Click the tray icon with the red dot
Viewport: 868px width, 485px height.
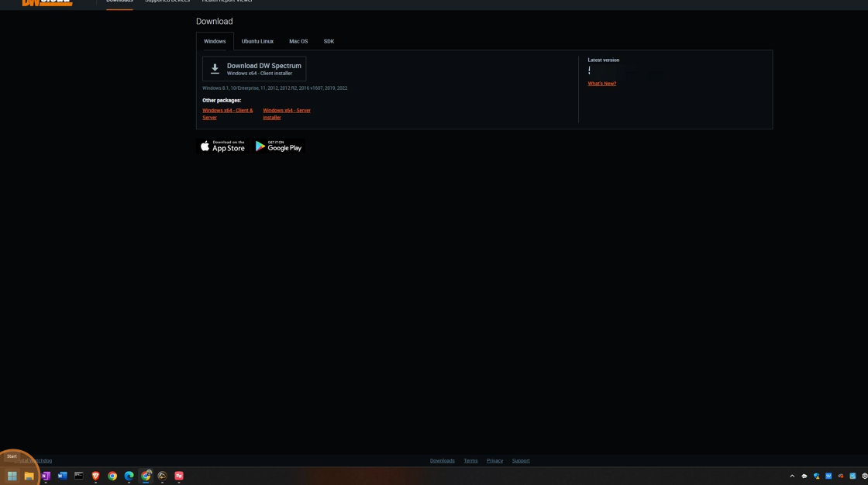(x=841, y=476)
